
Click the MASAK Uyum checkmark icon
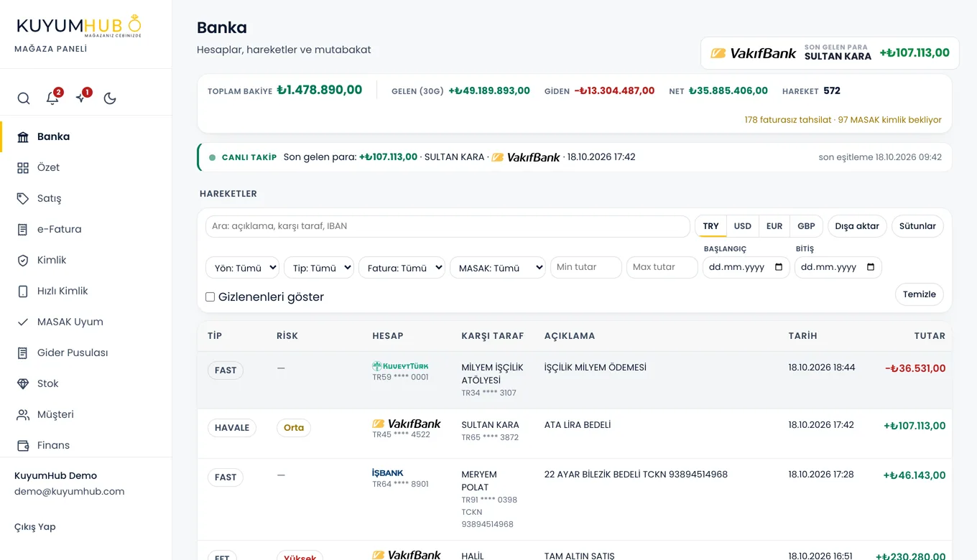(x=23, y=322)
